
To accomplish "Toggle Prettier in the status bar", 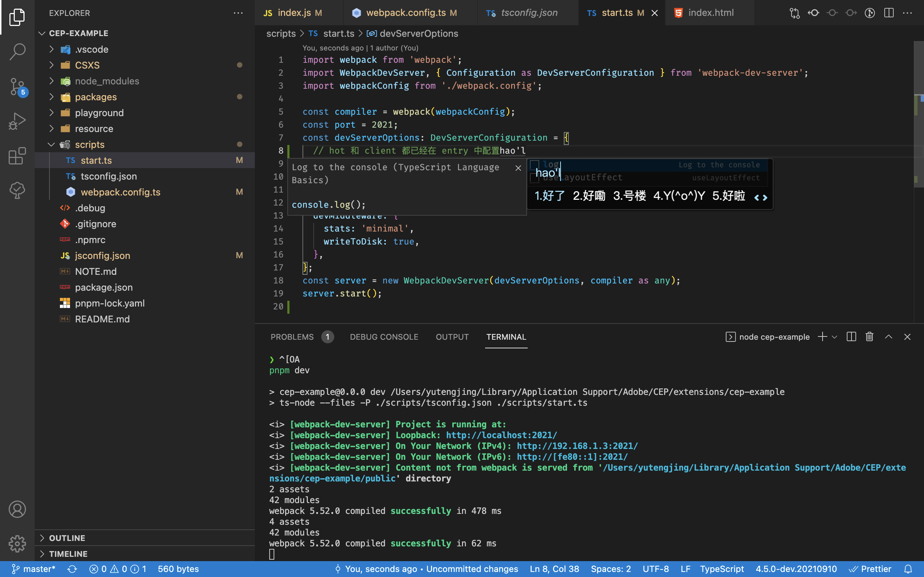I will click(x=877, y=569).
